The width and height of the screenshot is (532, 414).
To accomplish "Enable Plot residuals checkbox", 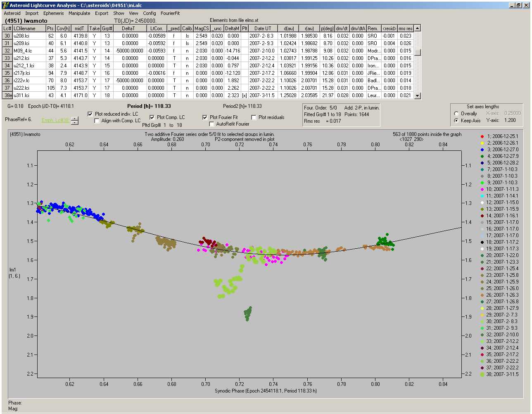I will pyautogui.click(x=254, y=117).
